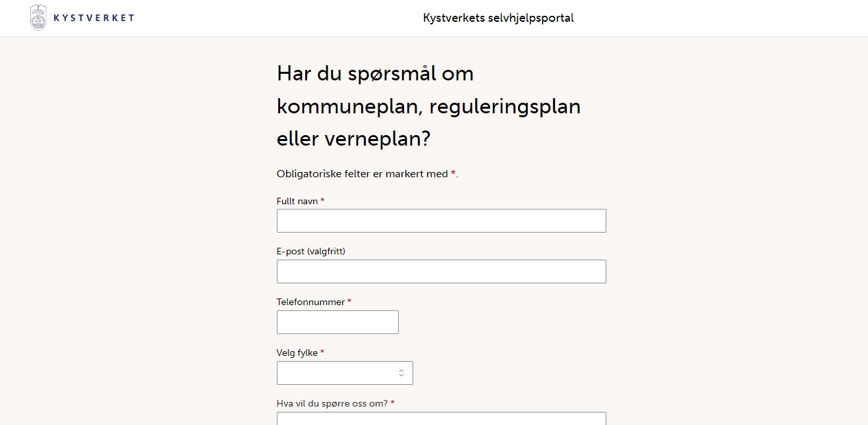The image size is (868, 425).
Task: Click the Obligatoriske felter notice text
Action: point(366,174)
